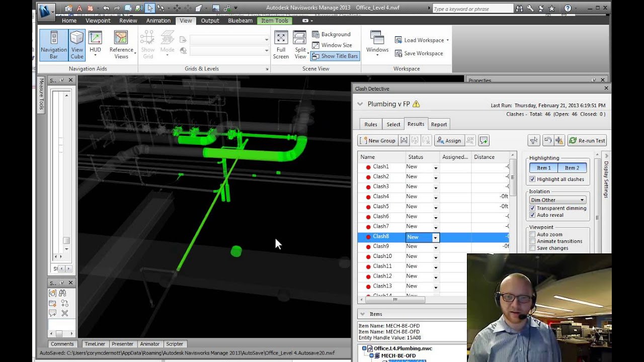This screenshot has height=362, width=644.
Task: Open the Windows list in Workspace
Action: 377,44
